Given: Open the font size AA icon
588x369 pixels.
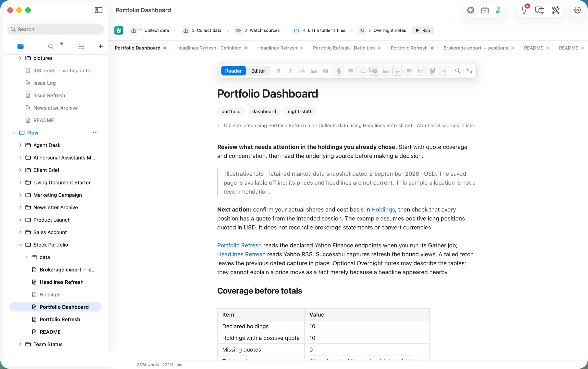Looking at the screenshot, I should pos(302,71).
